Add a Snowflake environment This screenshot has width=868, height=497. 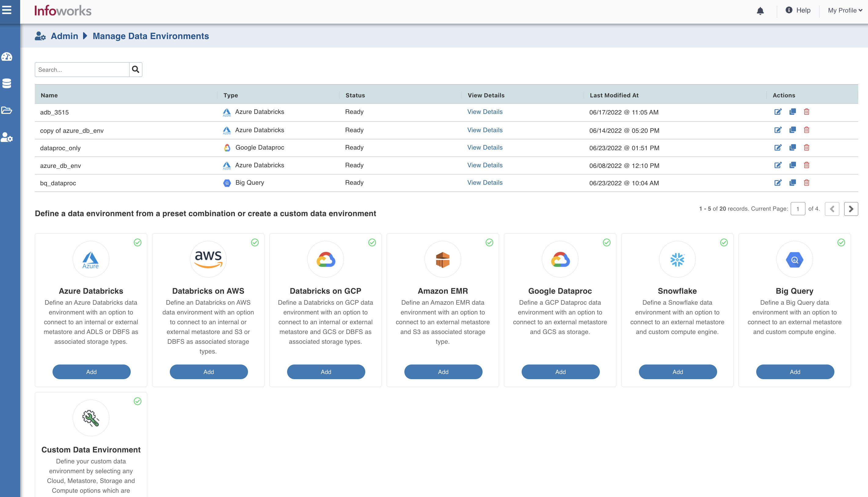pyautogui.click(x=678, y=372)
